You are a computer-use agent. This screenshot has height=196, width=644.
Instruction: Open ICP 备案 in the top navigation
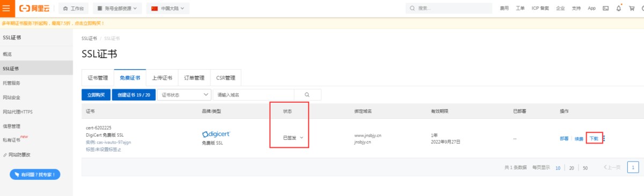click(x=540, y=9)
